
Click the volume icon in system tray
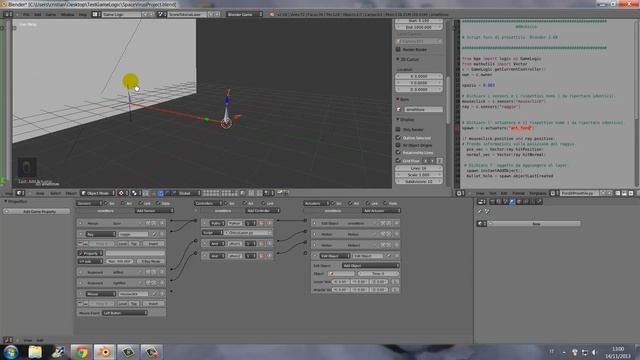[x=595, y=352]
